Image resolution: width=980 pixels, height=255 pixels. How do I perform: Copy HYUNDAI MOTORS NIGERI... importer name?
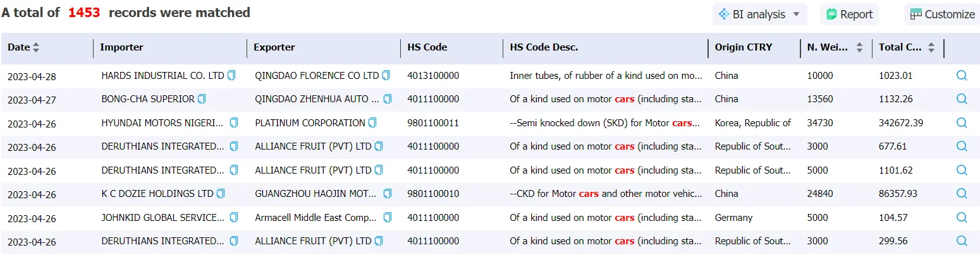pos(234,123)
